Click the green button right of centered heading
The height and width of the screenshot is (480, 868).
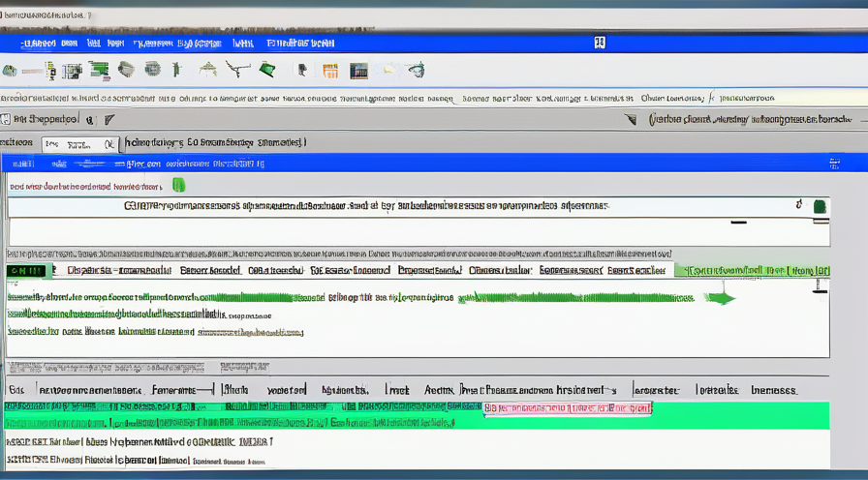[x=820, y=206]
